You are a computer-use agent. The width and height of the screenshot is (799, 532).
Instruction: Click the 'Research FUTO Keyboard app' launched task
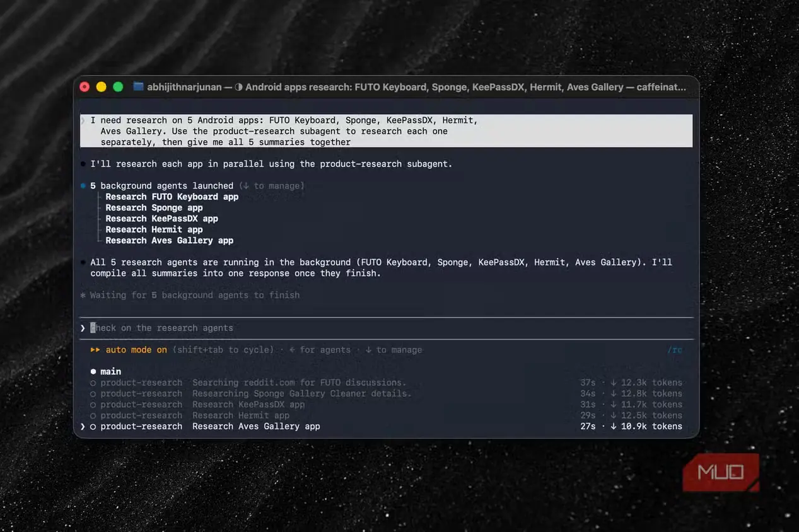pyautogui.click(x=172, y=197)
